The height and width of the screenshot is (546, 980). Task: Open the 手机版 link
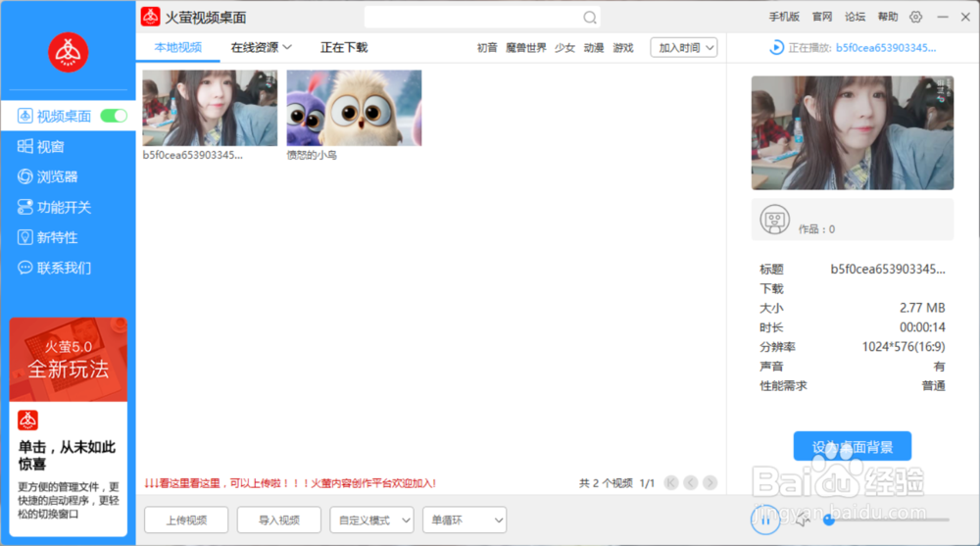(784, 17)
